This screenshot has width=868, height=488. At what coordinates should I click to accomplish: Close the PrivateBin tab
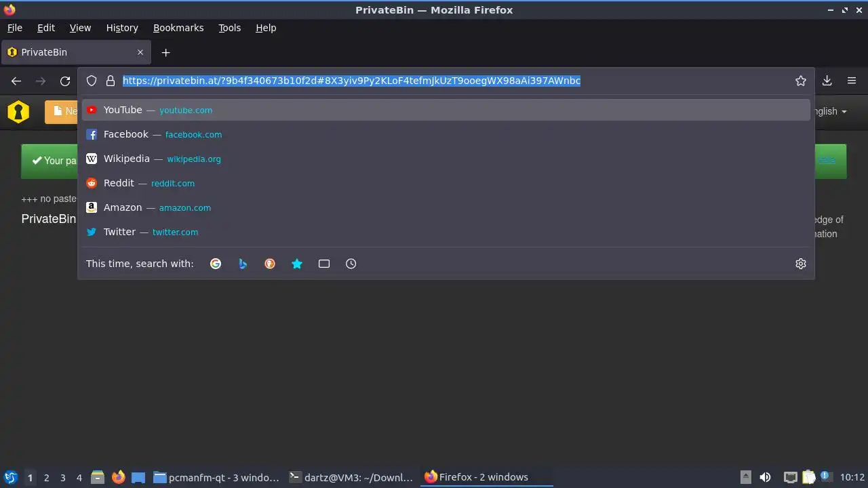pyautogui.click(x=140, y=52)
